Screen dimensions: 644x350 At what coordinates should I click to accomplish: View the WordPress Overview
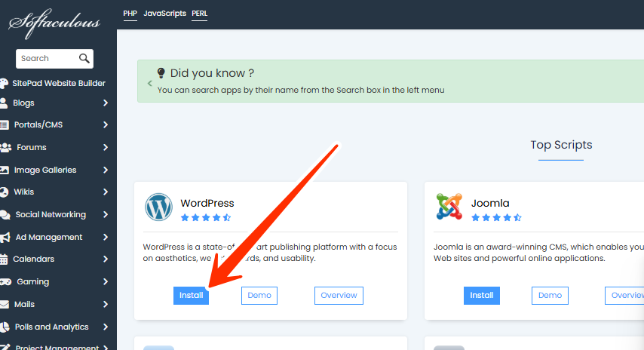(x=339, y=296)
